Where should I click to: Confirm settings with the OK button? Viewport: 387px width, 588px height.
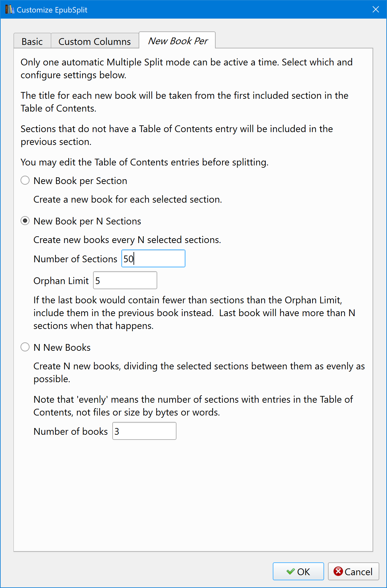[298, 572]
